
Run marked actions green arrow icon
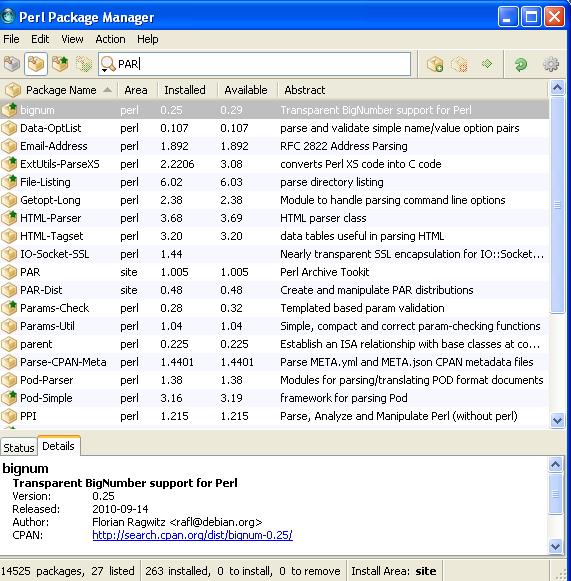pyautogui.click(x=487, y=64)
